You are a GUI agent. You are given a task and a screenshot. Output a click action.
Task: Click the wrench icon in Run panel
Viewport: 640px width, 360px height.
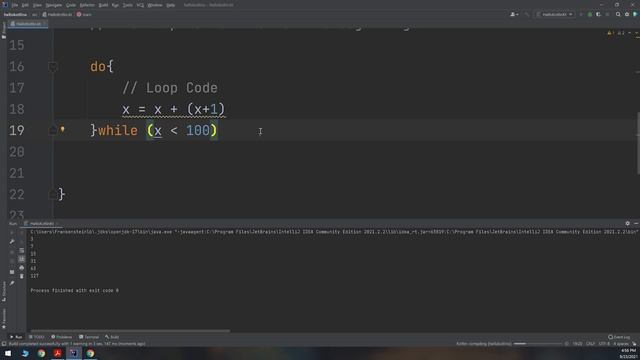coord(12,242)
